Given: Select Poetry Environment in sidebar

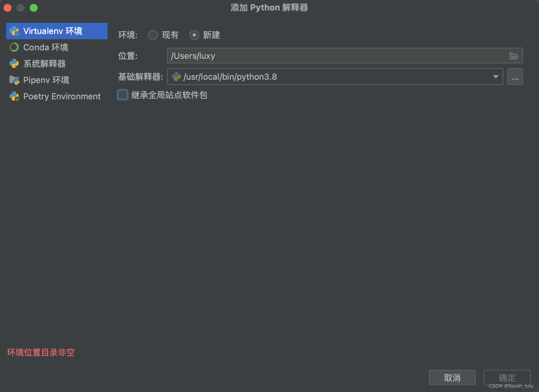Looking at the screenshot, I should [x=57, y=96].
